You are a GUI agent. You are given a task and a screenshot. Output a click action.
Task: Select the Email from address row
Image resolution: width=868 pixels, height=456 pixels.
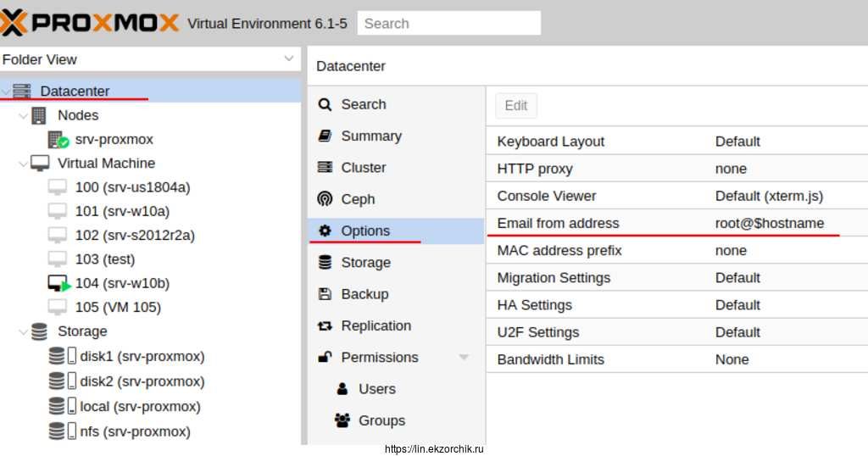click(676, 224)
